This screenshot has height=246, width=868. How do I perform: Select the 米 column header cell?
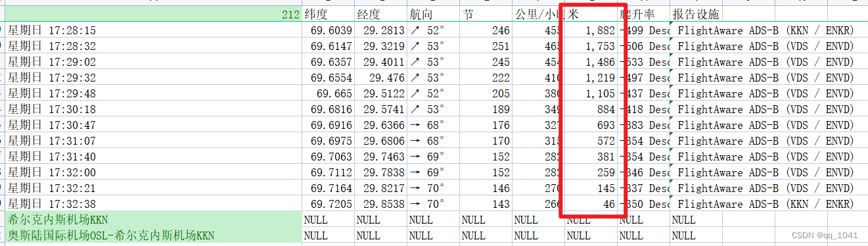pos(591,14)
